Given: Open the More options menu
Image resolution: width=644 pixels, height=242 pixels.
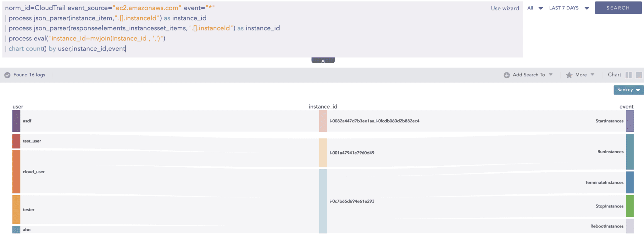Looking at the screenshot, I should (584, 75).
